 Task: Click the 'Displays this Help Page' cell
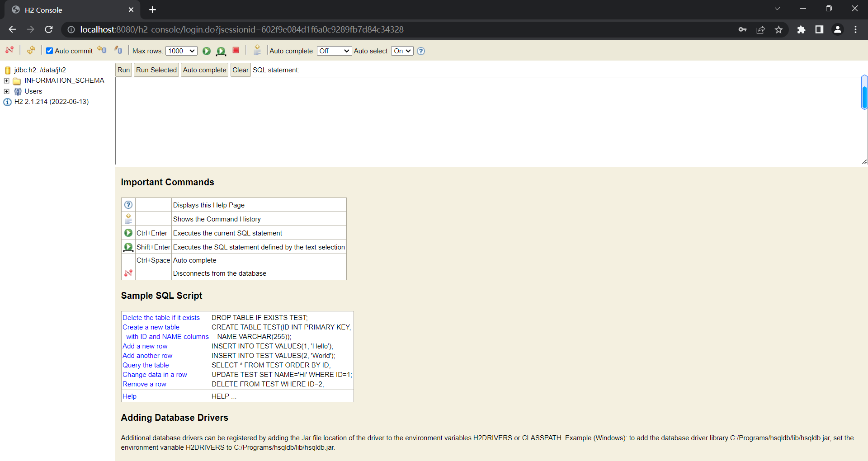[259, 205]
